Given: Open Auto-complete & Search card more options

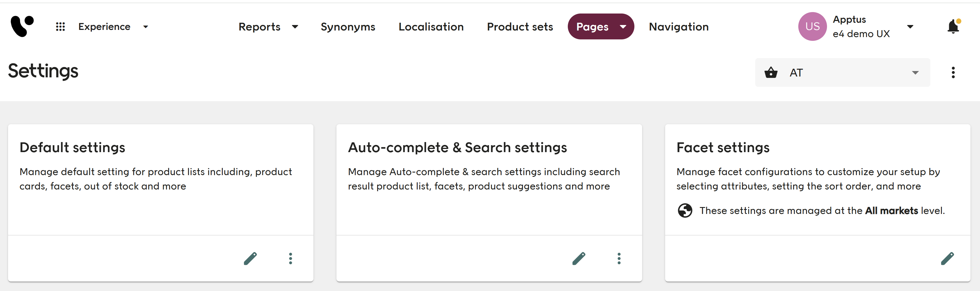Looking at the screenshot, I should (x=619, y=258).
